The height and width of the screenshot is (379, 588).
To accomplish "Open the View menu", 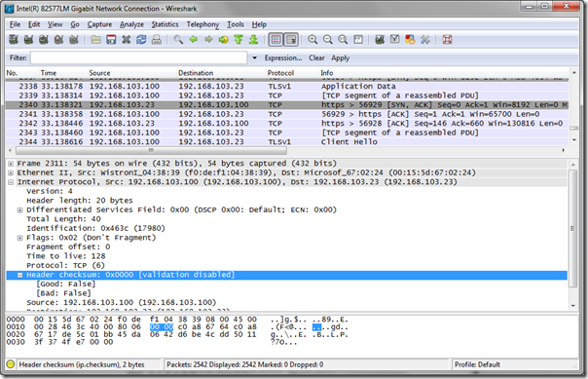I will point(55,24).
